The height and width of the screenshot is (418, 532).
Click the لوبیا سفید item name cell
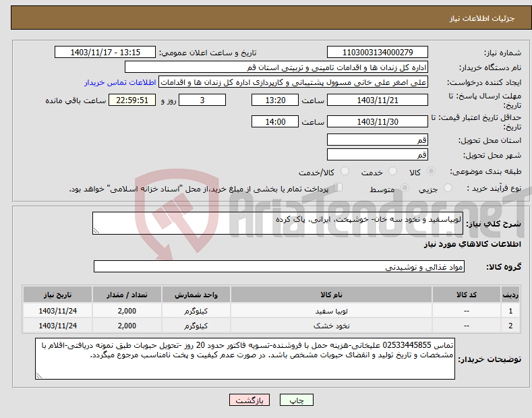pyautogui.click(x=331, y=311)
